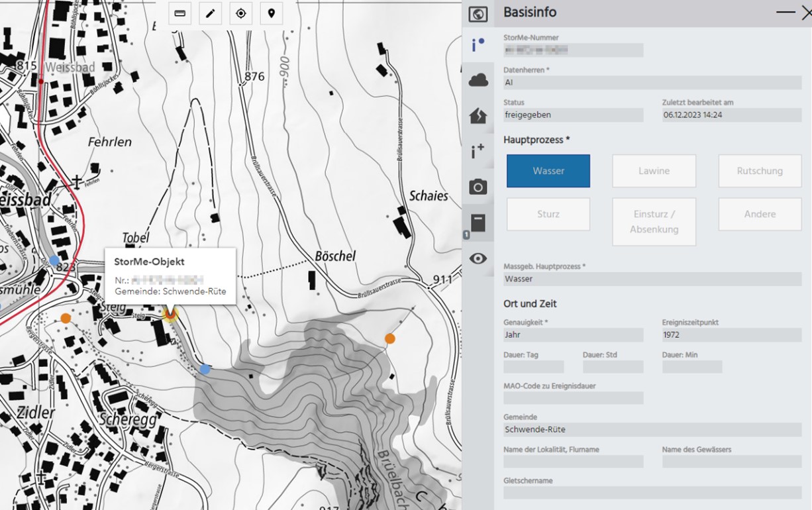Select Wasser as Hauptprozess
The height and width of the screenshot is (510, 812).
[548, 171]
